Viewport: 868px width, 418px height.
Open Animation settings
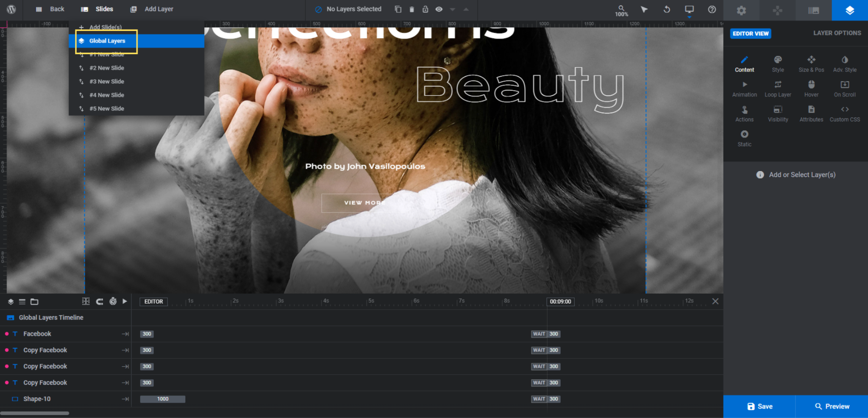tap(744, 89)
